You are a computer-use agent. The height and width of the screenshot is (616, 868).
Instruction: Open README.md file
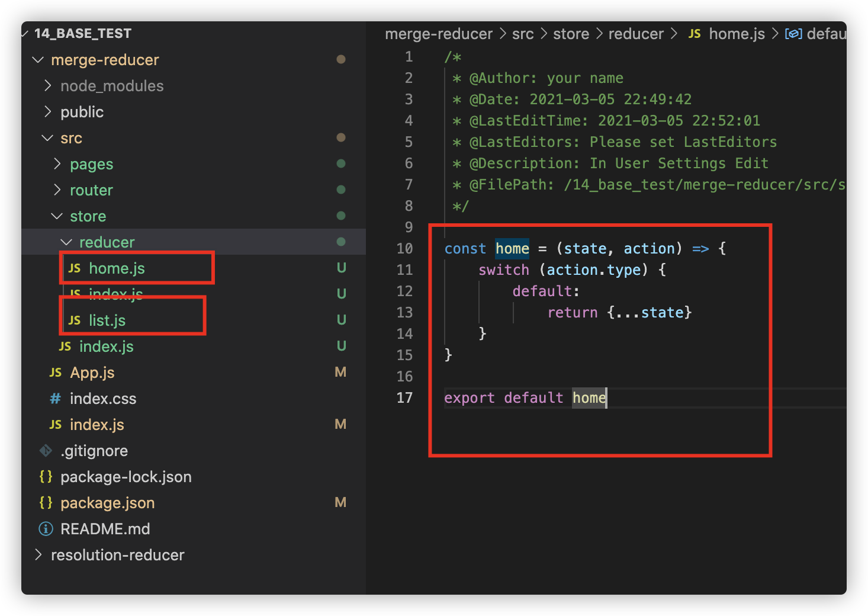click(x=105, y=529)
